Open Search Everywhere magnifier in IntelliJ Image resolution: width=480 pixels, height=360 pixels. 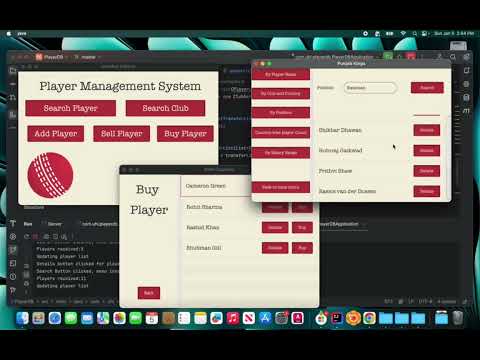pos(453,57)
